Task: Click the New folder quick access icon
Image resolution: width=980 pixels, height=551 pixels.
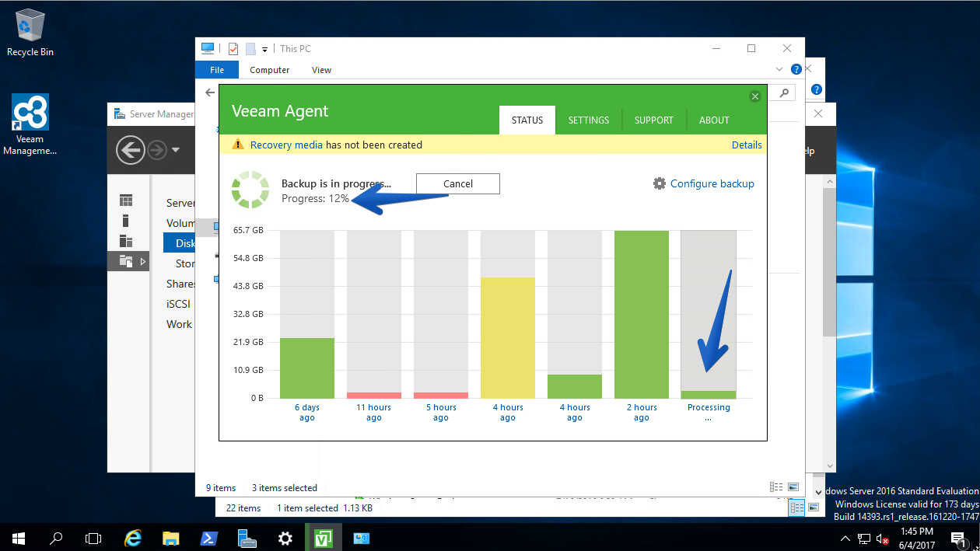Action: pos(250,48)
